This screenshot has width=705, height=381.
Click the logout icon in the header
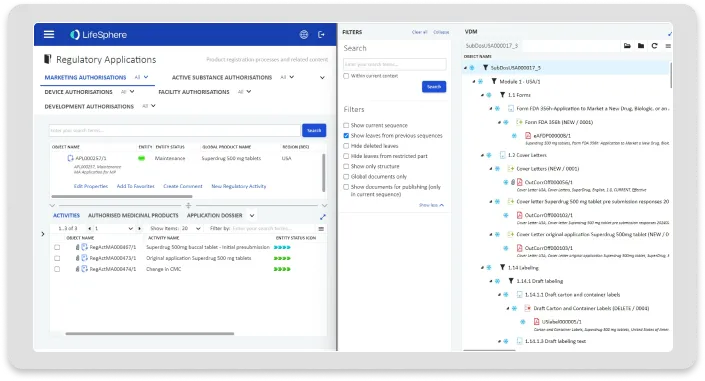point(321,35)
